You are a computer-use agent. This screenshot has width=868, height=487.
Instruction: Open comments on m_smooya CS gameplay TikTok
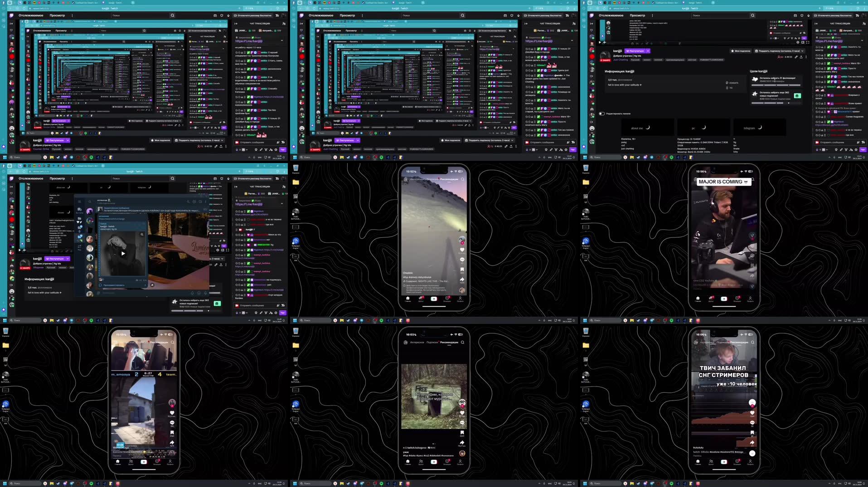pos(172,423)
